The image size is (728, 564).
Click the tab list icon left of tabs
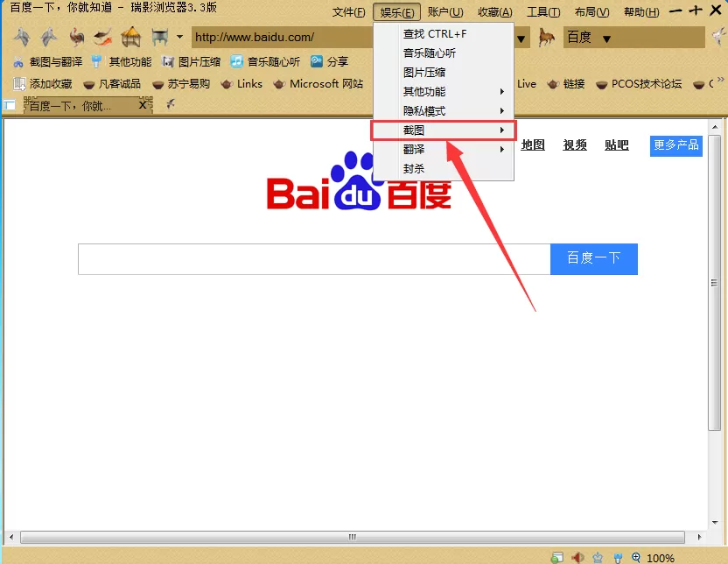[10, 105]
